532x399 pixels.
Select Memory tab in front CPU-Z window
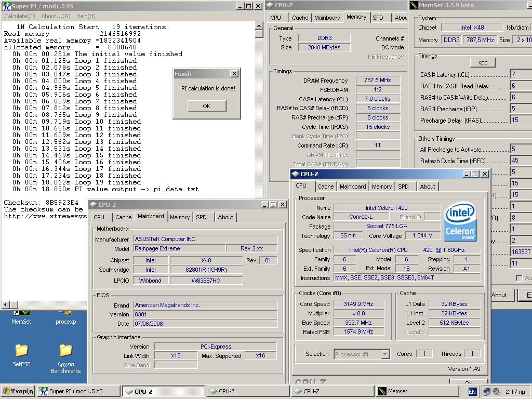point(382,187)
